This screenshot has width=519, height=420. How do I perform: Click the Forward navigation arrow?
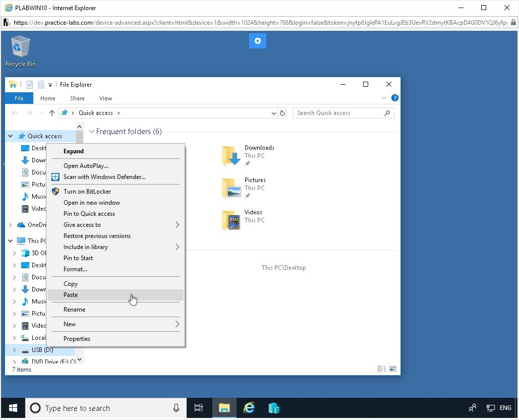click(29, 113)
